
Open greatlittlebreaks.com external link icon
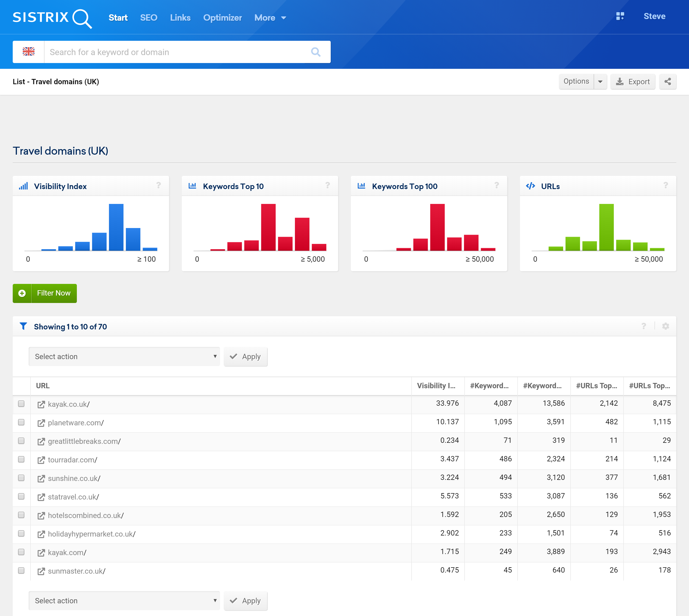pos(41,442)
